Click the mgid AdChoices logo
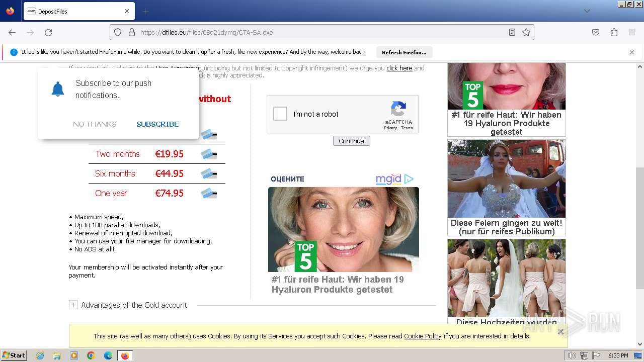This screenshot has height=362, width=644. [394, 179]
